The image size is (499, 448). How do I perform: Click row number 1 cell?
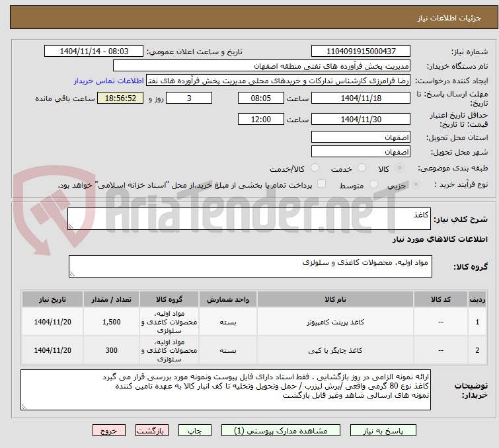tap(477, 322)
